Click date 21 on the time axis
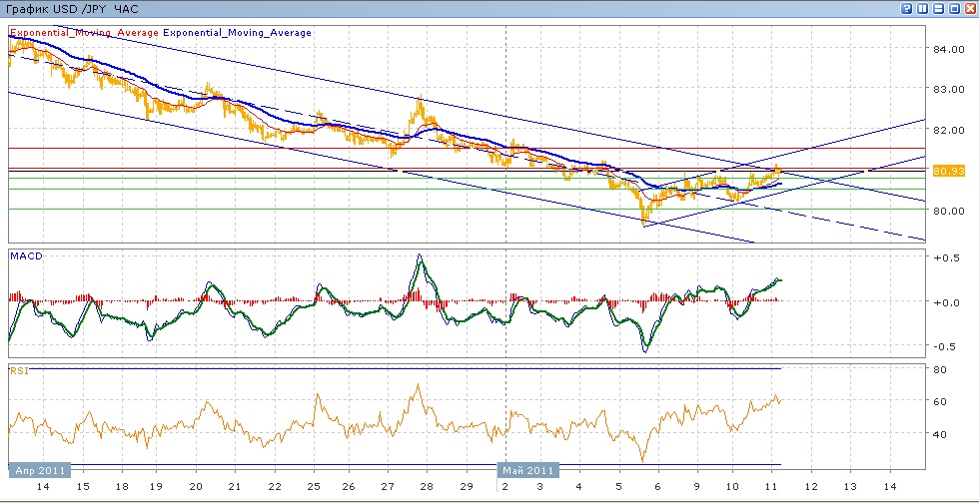 coord(234,487)
